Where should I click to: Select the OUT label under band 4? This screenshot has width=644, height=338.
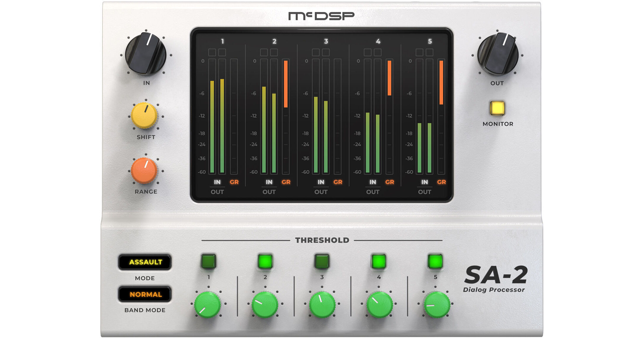(373, 192)
